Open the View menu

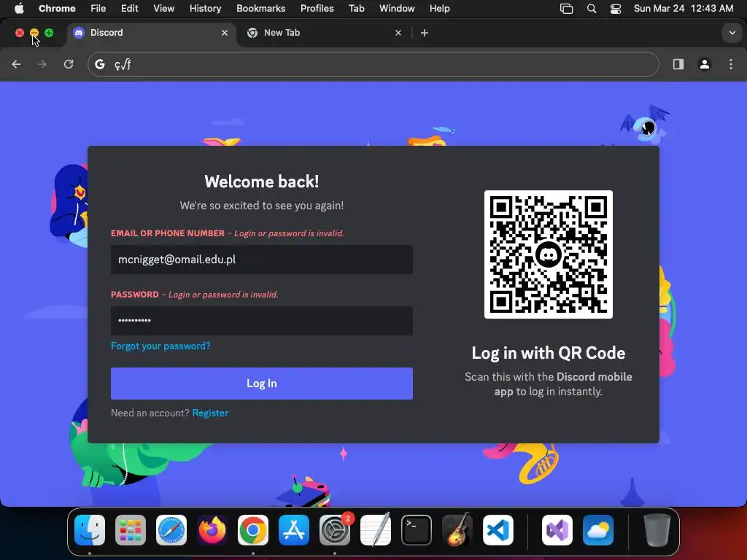tap(163, 9)
